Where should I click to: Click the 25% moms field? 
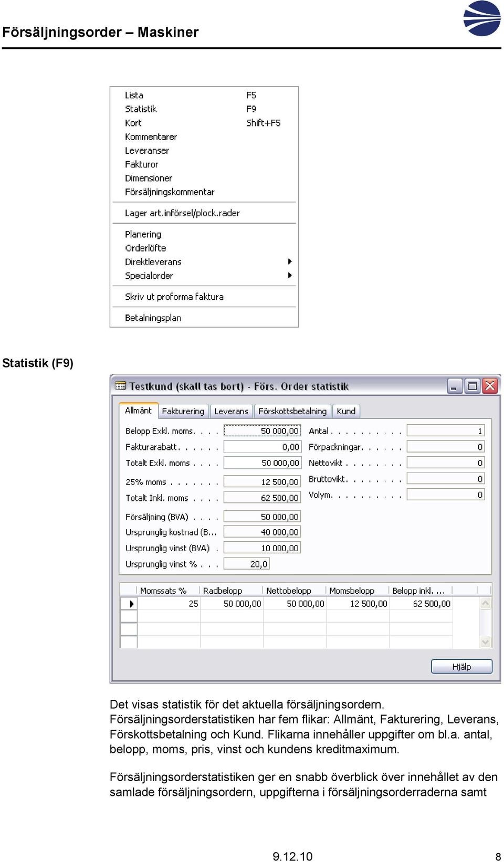pyautogui.click(x=262, y=481)
